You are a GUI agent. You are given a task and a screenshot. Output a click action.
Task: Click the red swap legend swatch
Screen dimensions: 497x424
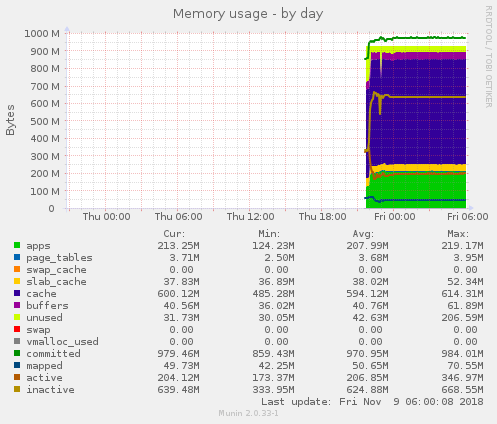coord(17,329)
